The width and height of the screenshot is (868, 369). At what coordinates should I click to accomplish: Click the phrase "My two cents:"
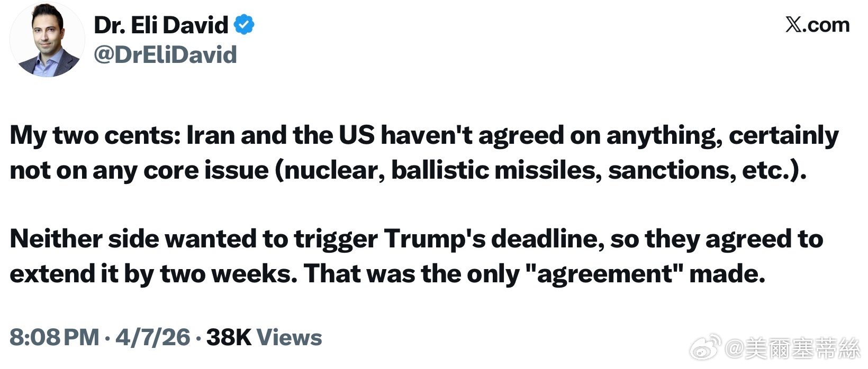95,136
